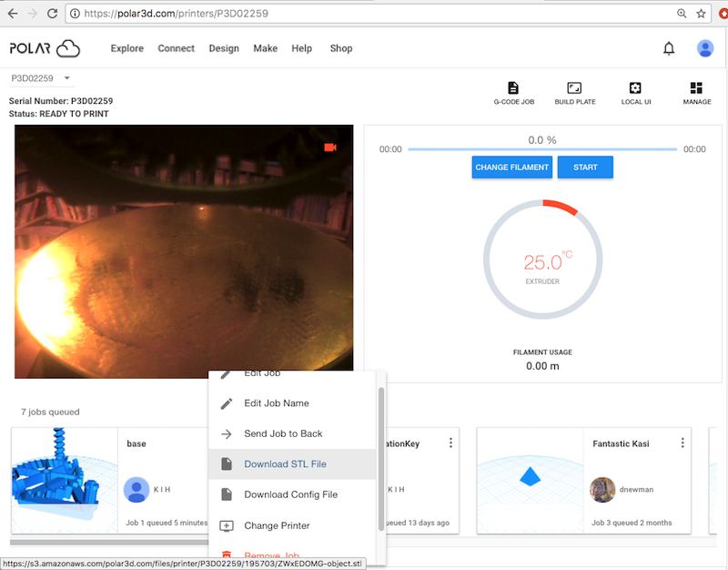The image size is (728, 570).
Task: Open the MANAGE printer panel
Action: pos(696,94)
